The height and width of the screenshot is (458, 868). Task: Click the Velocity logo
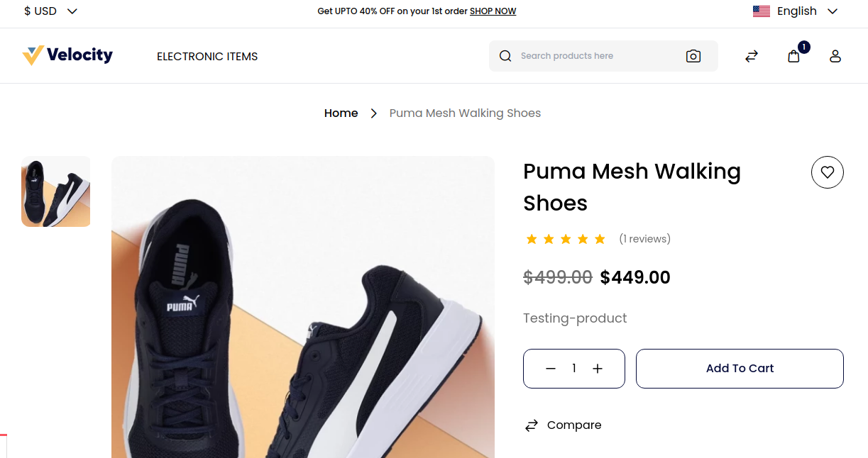67,55
